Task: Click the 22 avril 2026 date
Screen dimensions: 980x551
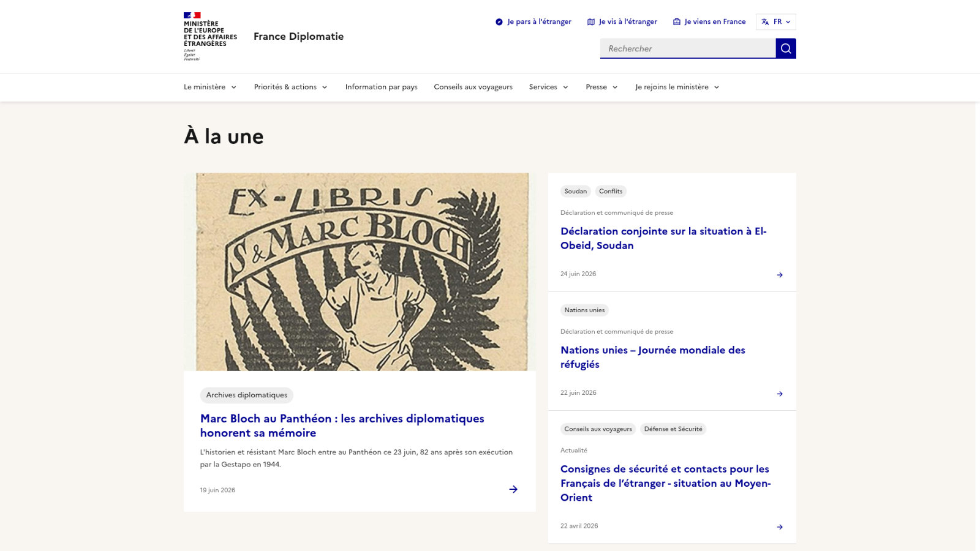Action: point(579,526)
